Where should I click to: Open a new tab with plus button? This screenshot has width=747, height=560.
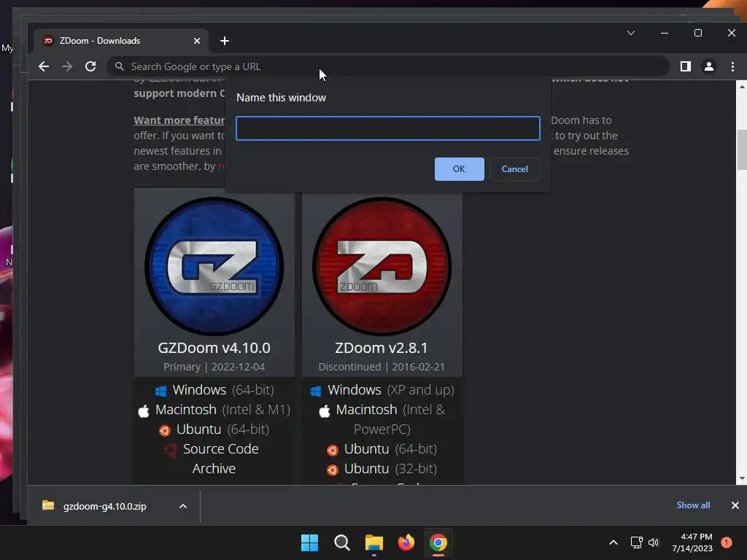pyautogui.click(x=225, y=41)
